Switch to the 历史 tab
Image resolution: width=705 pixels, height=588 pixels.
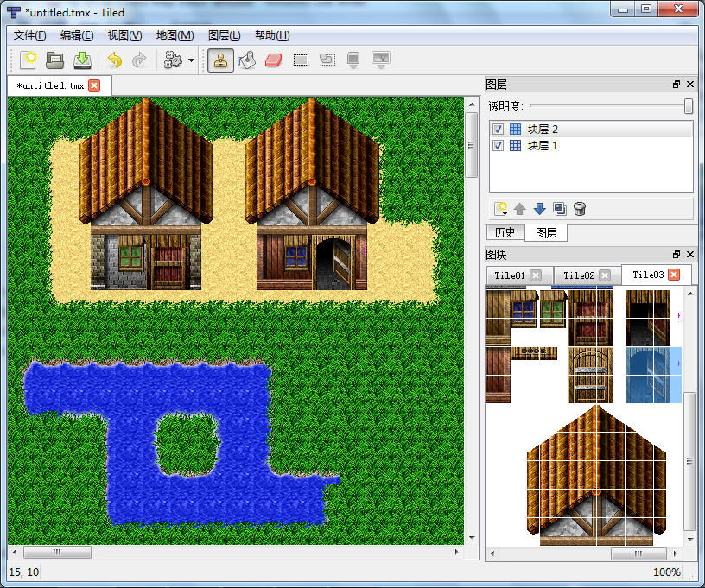click(505, 232)
